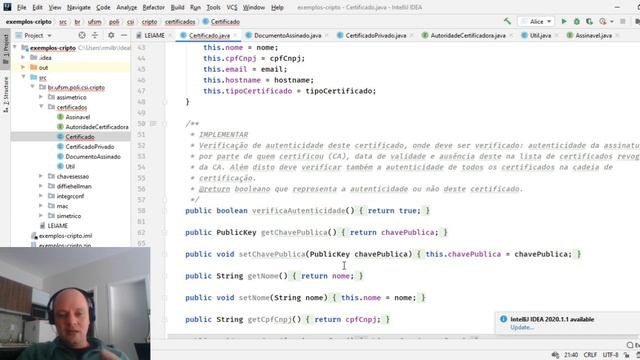Click the collapse all icon in the Project panel
The image size is (640, 360).
pyautogui.click(x=95, y=36)
